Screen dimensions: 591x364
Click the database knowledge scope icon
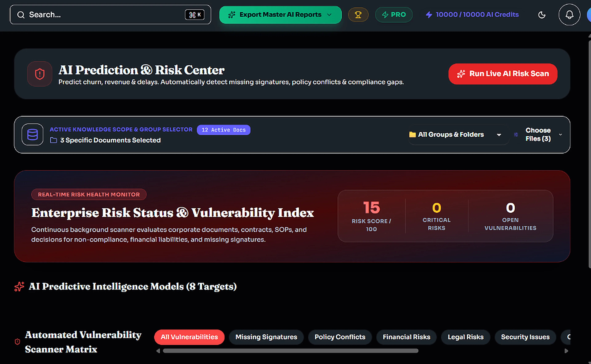point(32,134)
